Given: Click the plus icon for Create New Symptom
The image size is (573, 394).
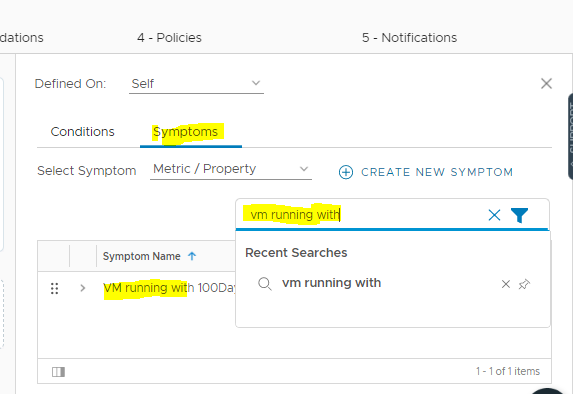Looking at the screenshot, I should 346,172.
